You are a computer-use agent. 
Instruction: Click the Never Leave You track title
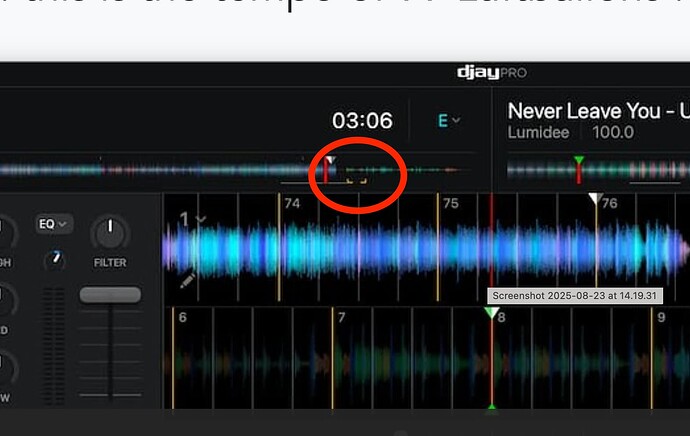(x=598, y=111)
